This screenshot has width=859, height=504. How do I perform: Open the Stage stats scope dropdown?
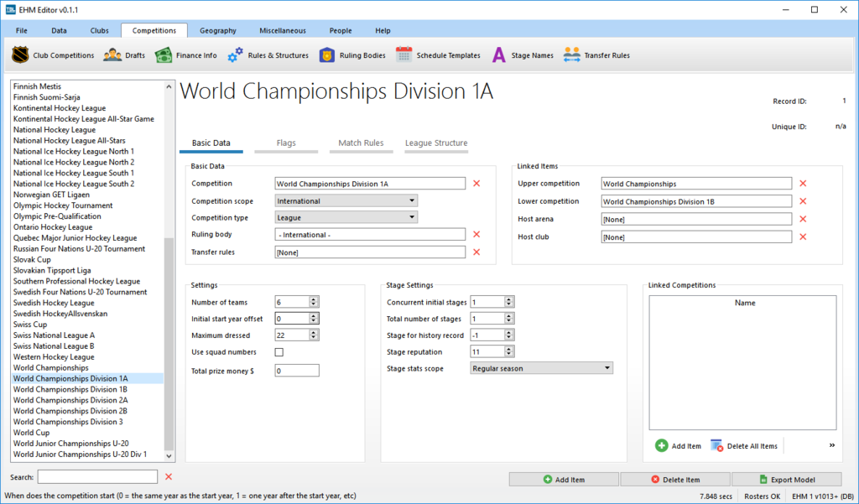point(541,368)
